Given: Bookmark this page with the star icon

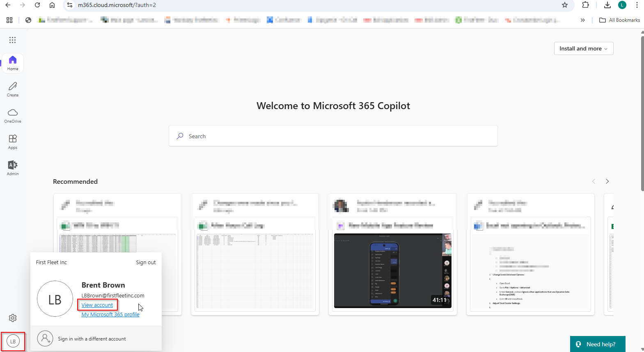Looking at the screenshot, I should pyautogui.click(x=565, y=5).
